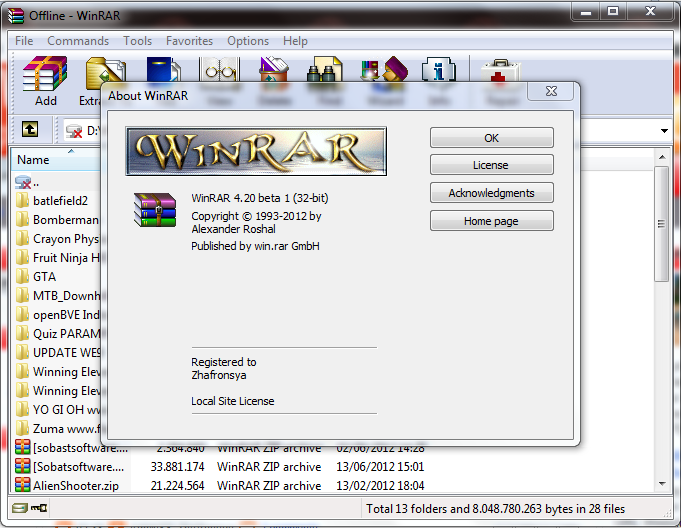Screen dimensions: 681x528
Task: Select the UPDATE WES folder
Action: pos(56,353)
